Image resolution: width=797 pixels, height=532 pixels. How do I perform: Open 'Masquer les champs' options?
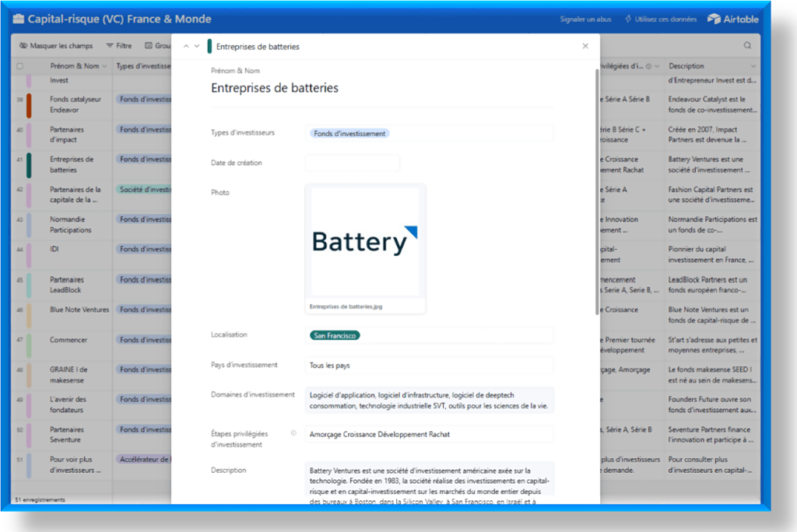pyautogui.click(x=56, y=46)
